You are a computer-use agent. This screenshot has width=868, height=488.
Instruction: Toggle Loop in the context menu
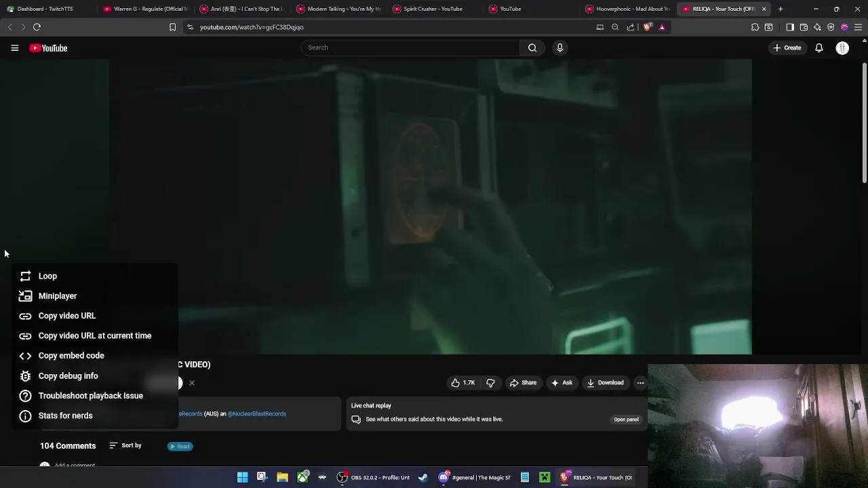(96, 276)
